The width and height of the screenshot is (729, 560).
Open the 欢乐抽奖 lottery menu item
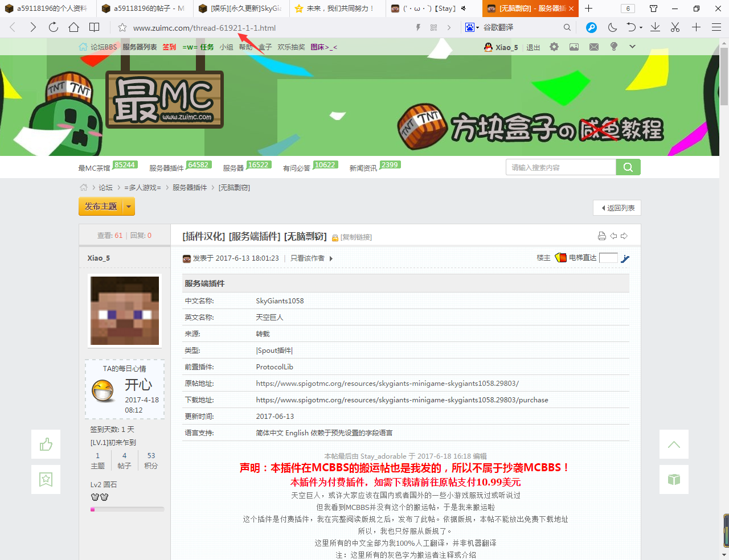[291, 47]
